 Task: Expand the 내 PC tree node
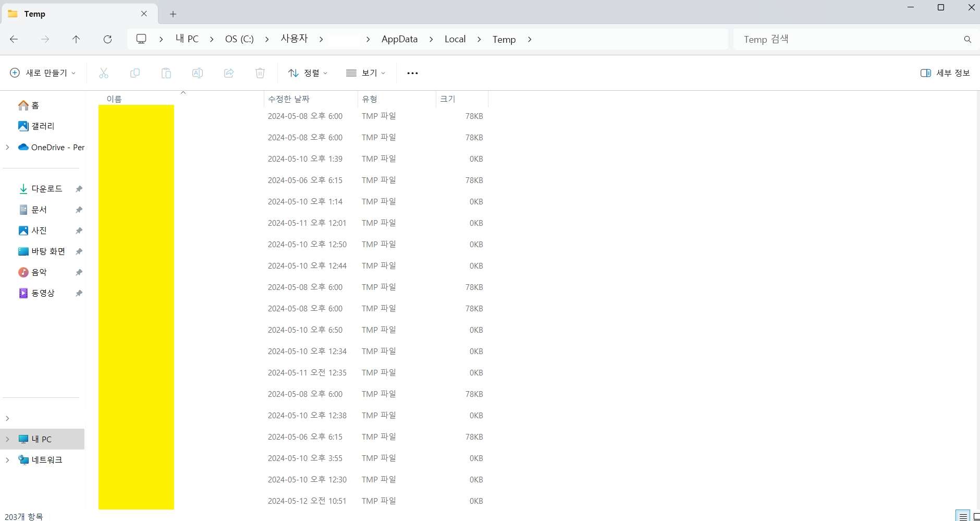(x=7, y=439)
